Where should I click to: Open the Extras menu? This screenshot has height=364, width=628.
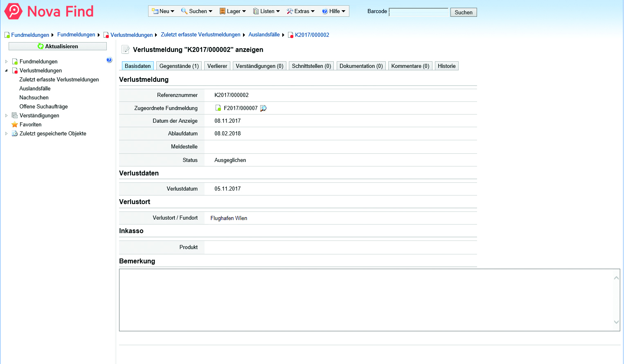tap(301, 11)
